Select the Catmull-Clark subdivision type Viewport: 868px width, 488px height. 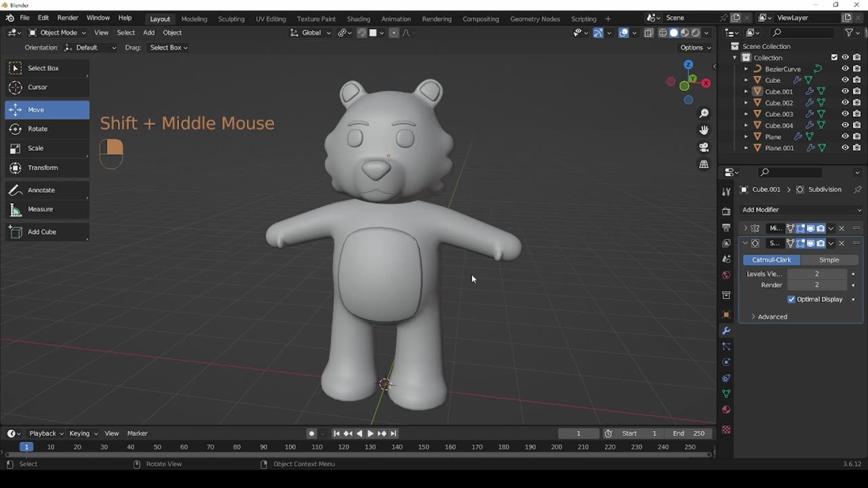(772, 260)
